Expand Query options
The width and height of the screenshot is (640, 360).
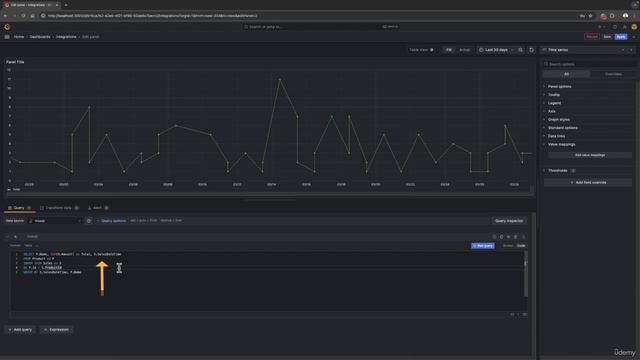point(113,221)
